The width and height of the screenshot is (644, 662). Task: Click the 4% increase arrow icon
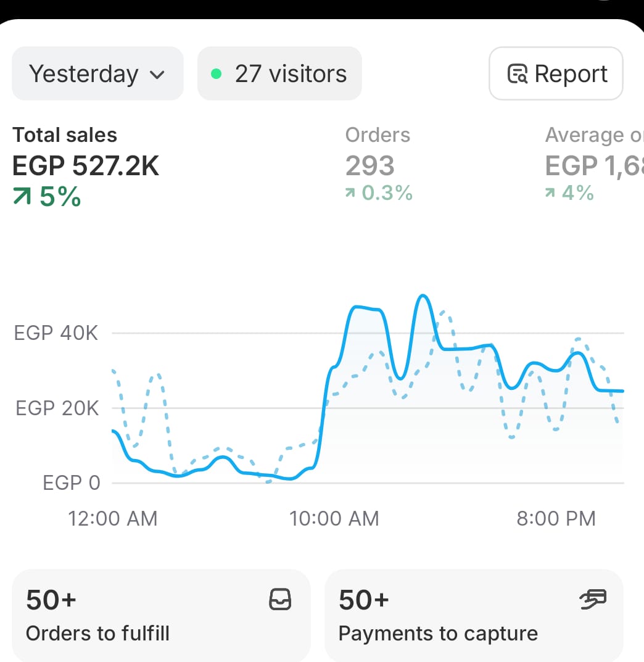550,194
